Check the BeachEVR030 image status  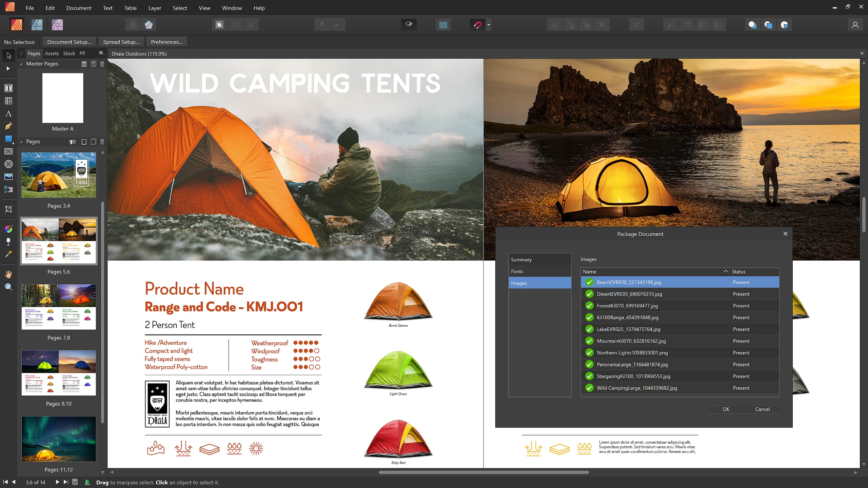coord(741,282)
